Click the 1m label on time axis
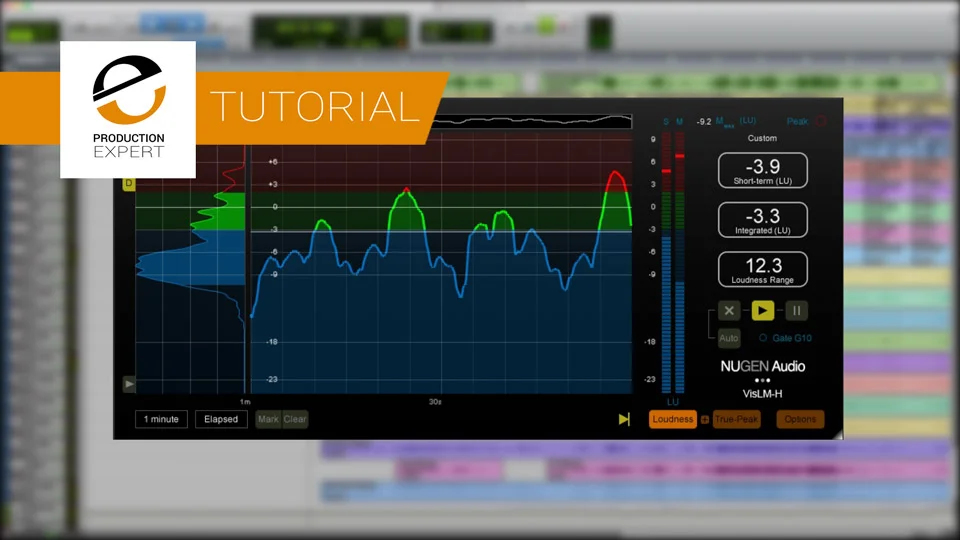960x540 pixels. (x=245, y=402)
